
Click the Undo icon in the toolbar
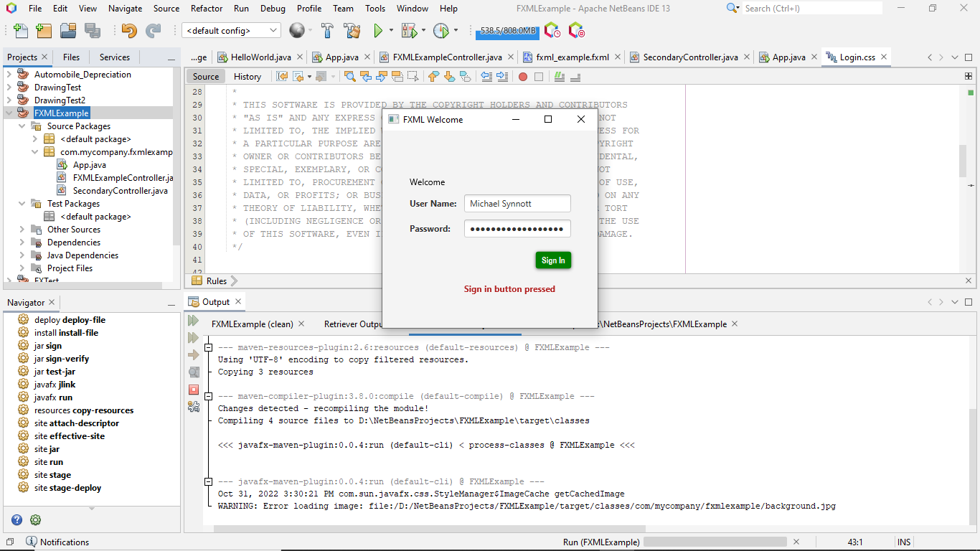pyautogui.click(x=128, y=31)
